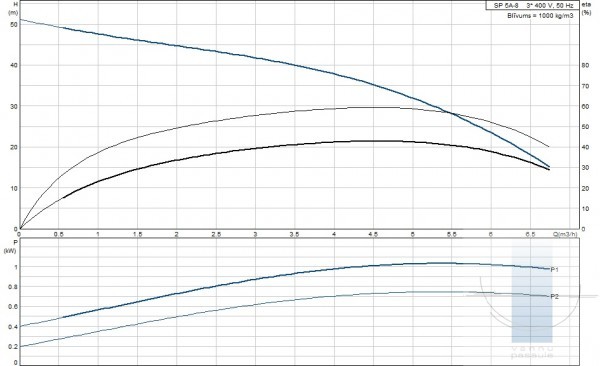Click the faint watermark logo text
The height and width of the screenshot is (366, 600).
[x=532, y=352]
